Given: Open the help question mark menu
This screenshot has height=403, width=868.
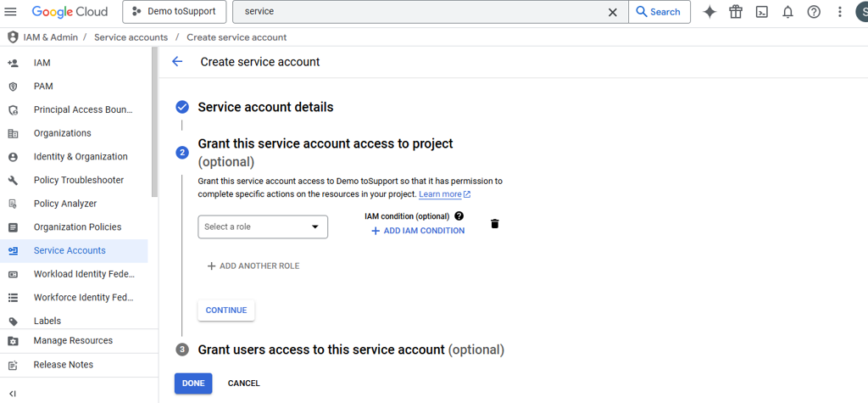Looking at the screenshot, I should tap(814, 12).
